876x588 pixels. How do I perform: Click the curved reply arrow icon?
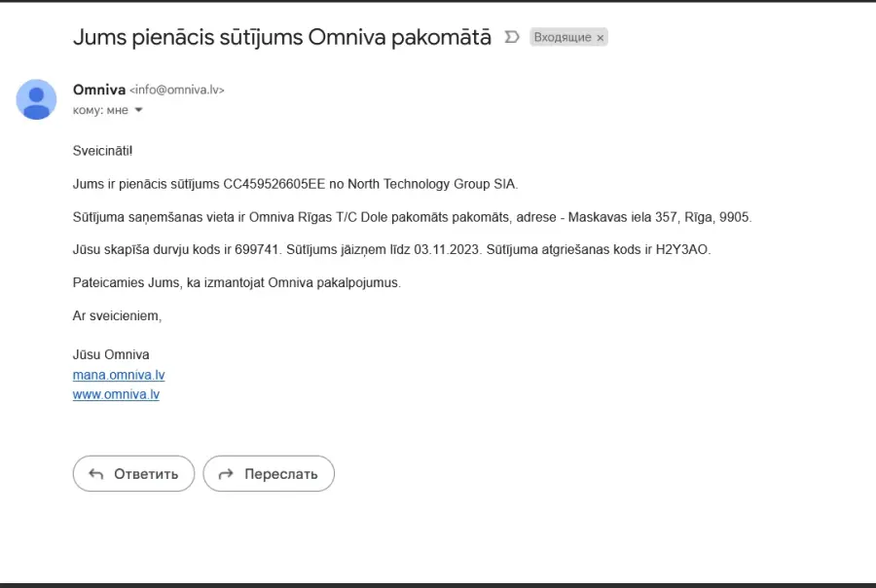pyautogui.click(x=96, y=474)
